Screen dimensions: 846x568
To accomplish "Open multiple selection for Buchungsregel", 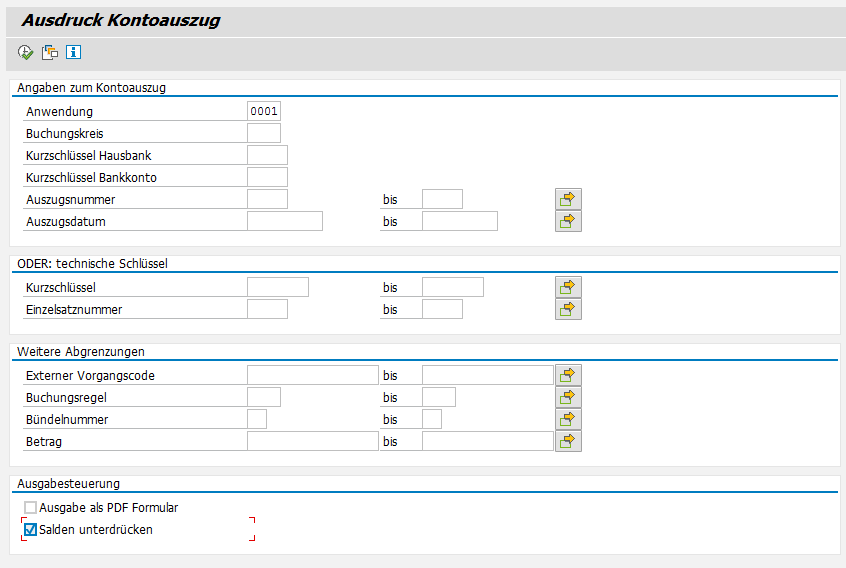I will tap(568, 397).
